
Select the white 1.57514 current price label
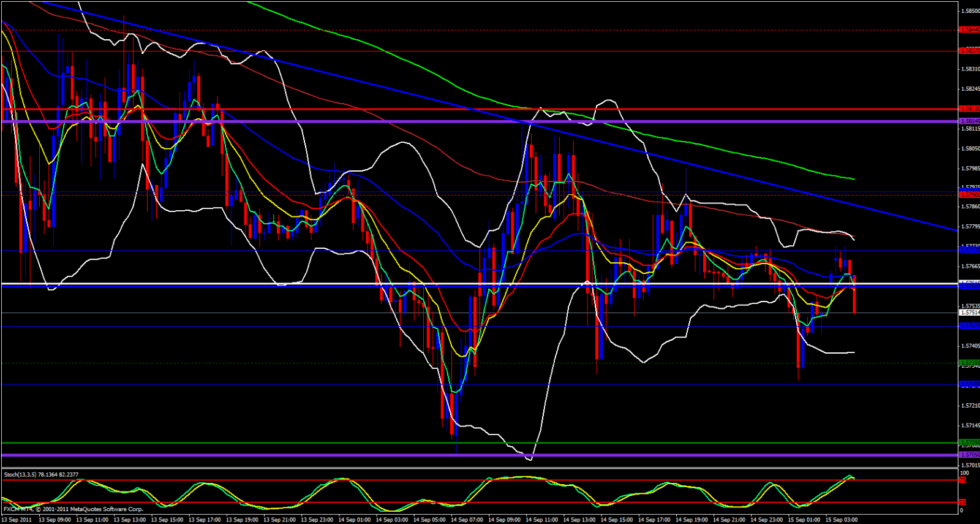969,313
